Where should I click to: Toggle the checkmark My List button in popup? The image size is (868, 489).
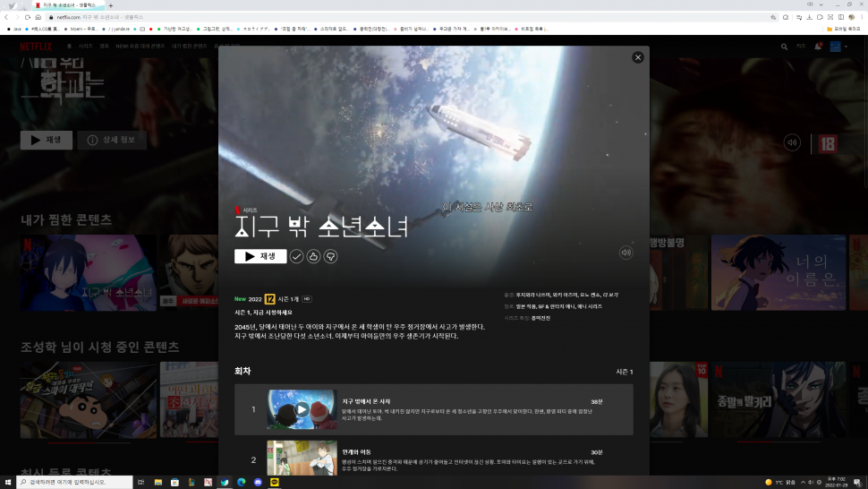297,256
